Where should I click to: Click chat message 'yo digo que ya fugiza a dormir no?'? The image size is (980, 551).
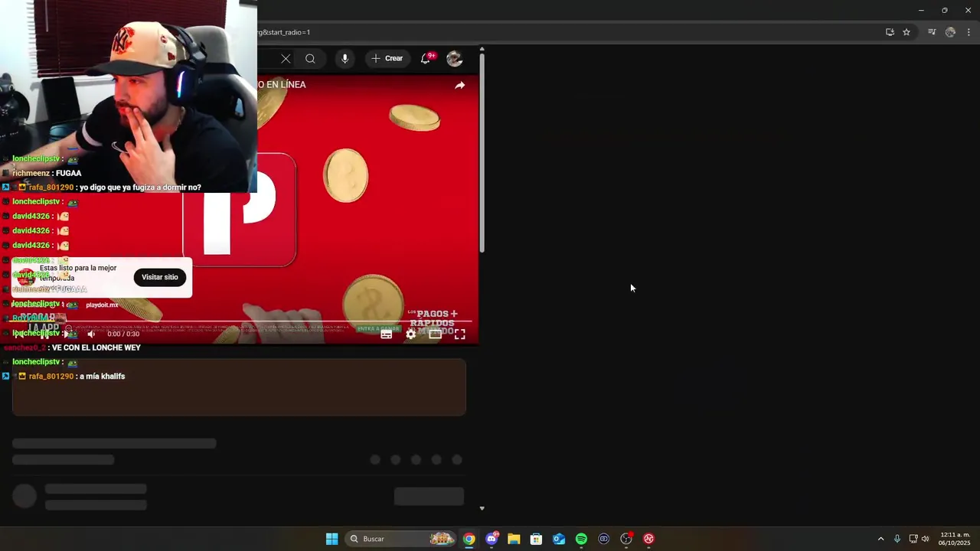click(140, 187)
